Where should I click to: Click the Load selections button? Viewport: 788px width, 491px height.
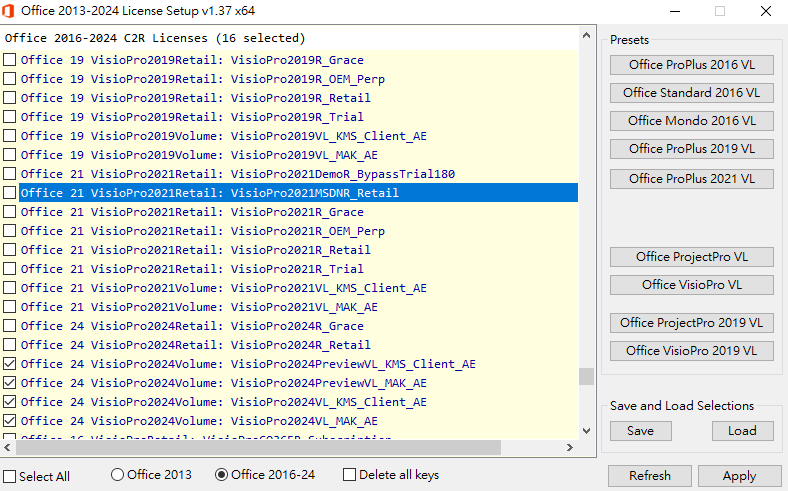click(x=743, y=431)
